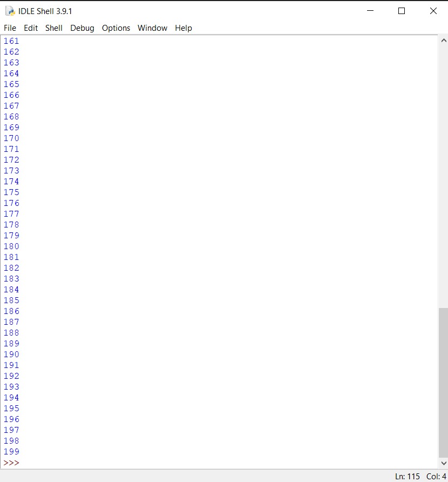Click output line 178

(x=11, y=225)
